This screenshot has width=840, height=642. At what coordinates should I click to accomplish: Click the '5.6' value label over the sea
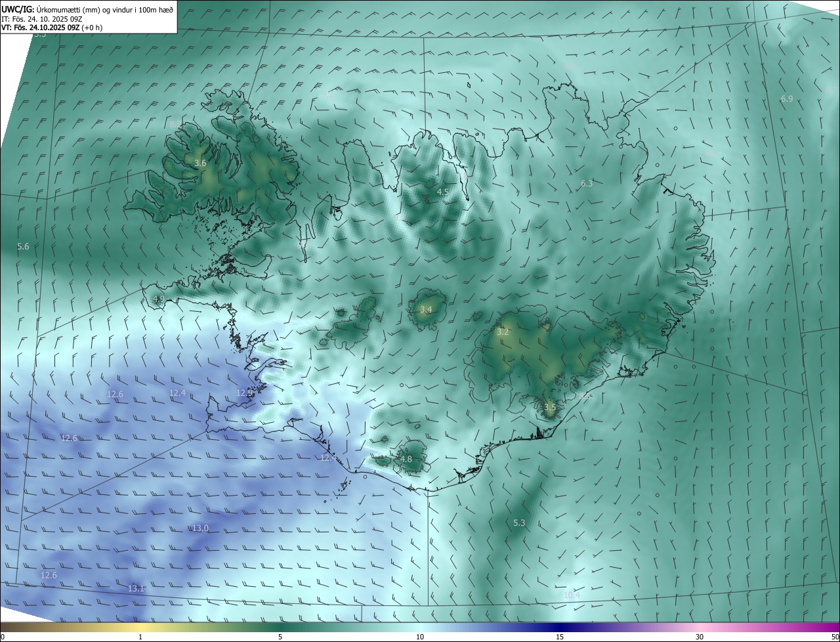click(23, 246)
